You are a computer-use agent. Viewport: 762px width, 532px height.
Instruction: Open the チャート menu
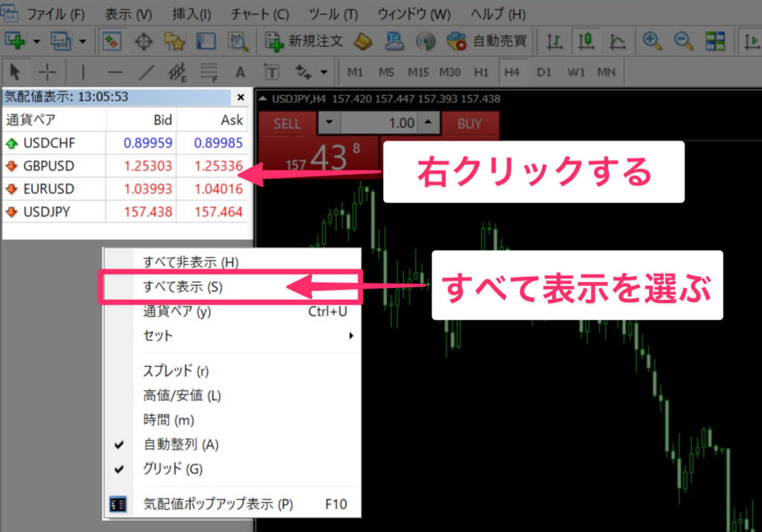tap(260, 13)
